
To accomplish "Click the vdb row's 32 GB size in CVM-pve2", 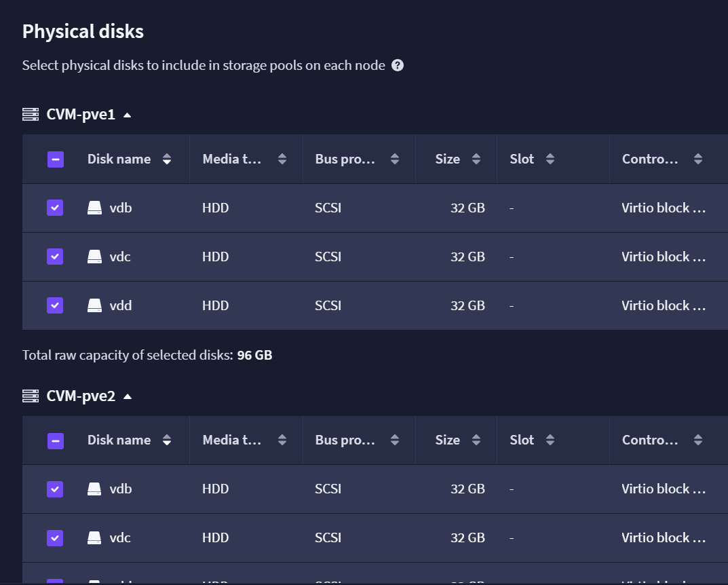I will point(467,489).
